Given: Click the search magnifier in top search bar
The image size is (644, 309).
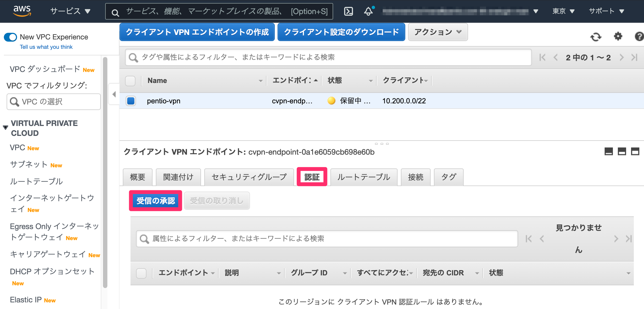Looking at the screenshot, I should pyautogui.click(x=115, y=12).
